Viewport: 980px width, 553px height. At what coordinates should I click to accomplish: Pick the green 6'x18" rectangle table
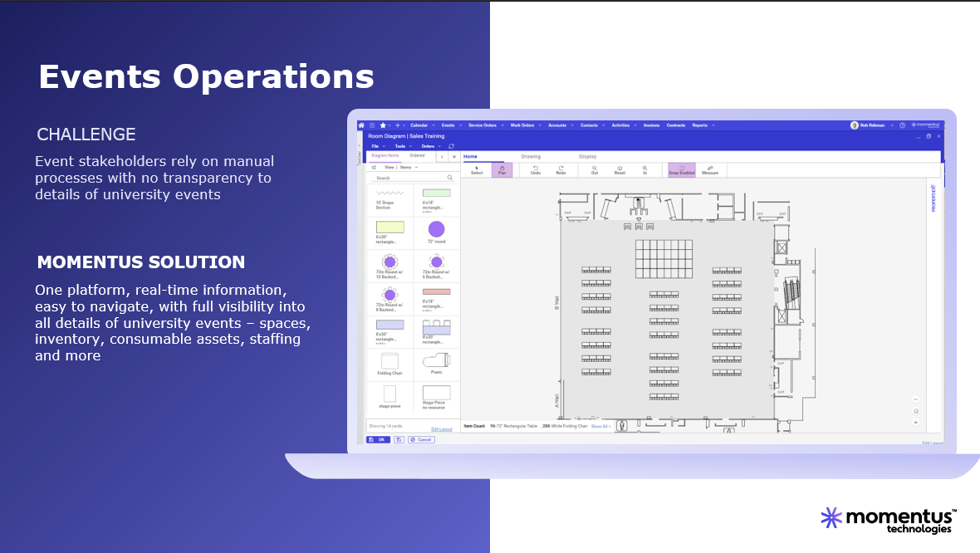click(436, 200)
